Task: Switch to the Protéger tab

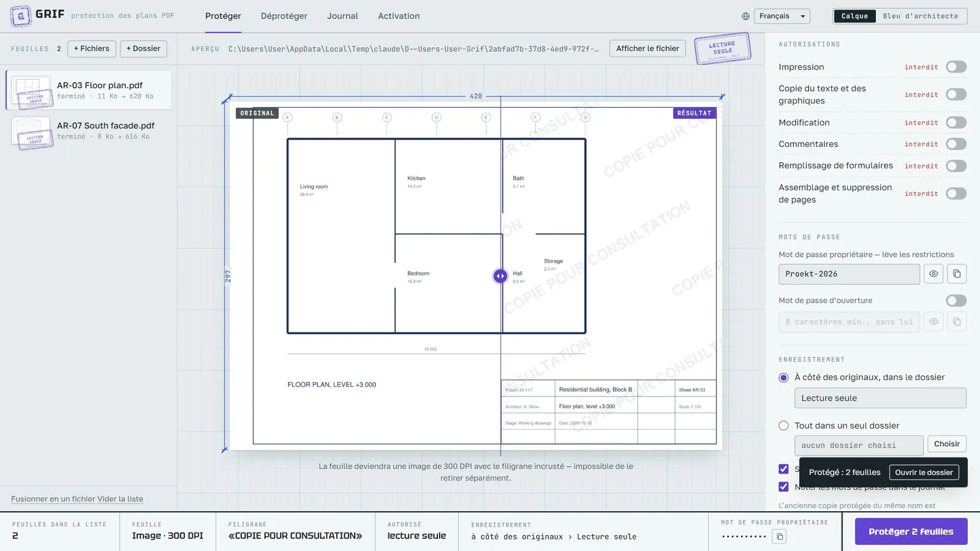Action: click(x=223, y=16)
